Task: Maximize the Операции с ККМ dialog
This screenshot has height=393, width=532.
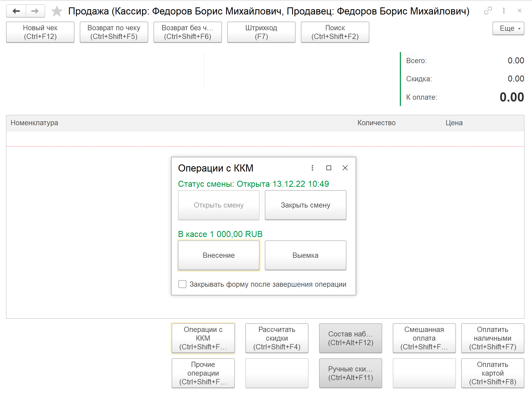Action: click(x=329, y=168)
